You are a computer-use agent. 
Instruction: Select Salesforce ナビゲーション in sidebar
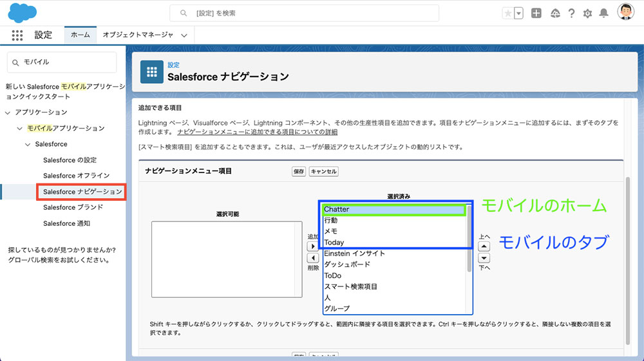coord(82,192)
